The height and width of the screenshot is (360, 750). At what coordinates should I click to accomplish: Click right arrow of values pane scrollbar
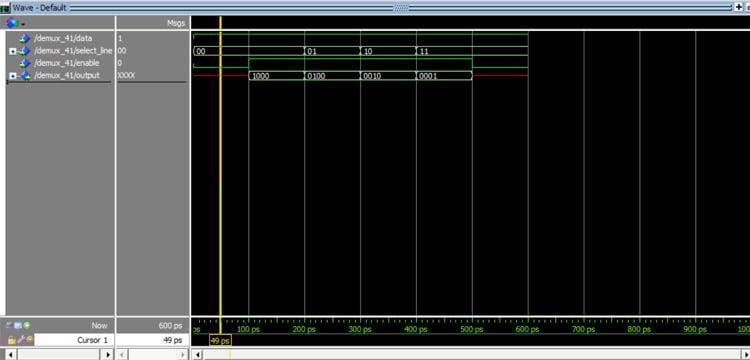182,354
